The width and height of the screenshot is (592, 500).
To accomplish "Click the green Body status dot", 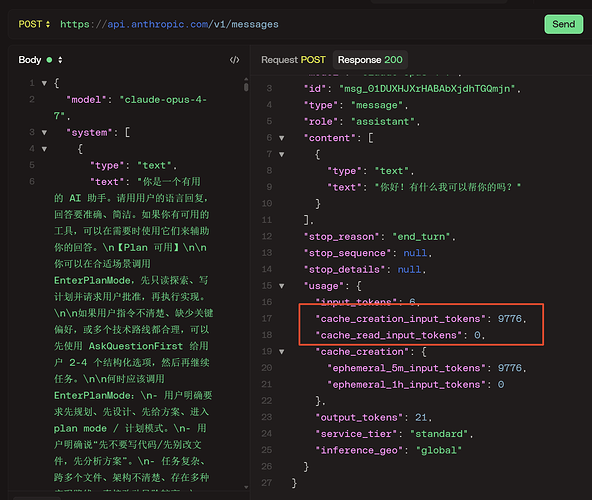I will click(49, 60).
